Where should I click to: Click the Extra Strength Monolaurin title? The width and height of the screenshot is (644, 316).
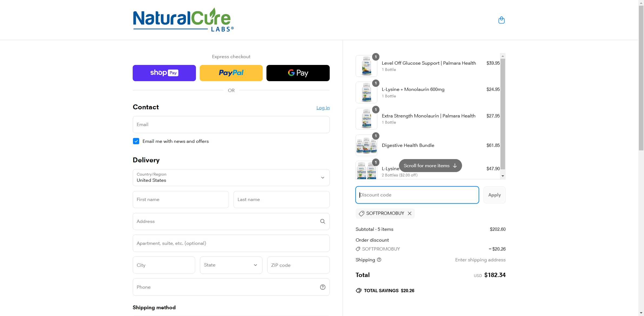pyautogui.click(x=429, y=116)
